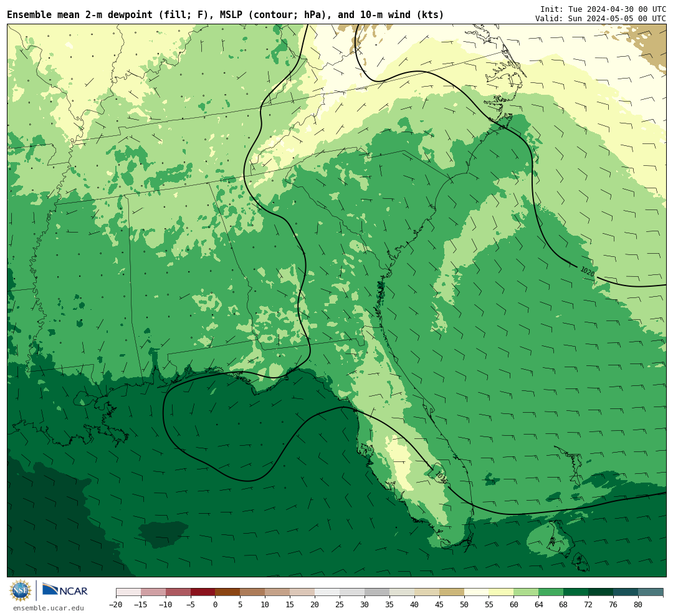Click the NCAR logo
Screen dimensions: 673x616
point(65,591)
